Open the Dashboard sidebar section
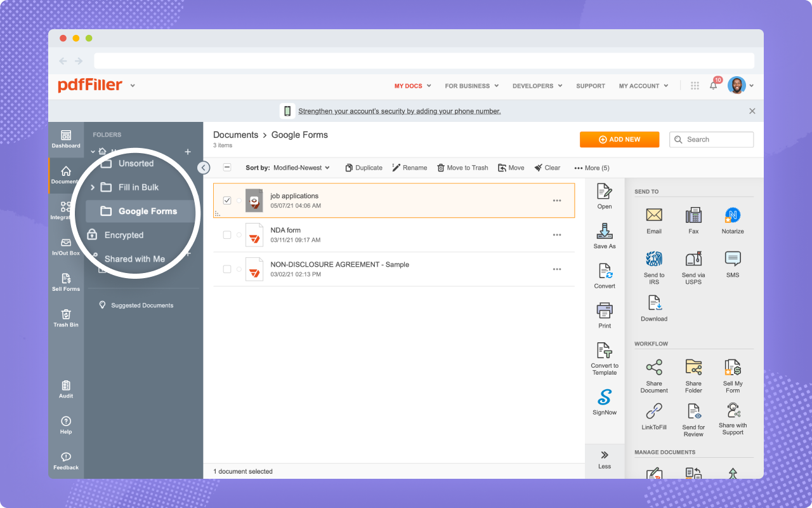 pyautogui.click(x=66, y=139)
